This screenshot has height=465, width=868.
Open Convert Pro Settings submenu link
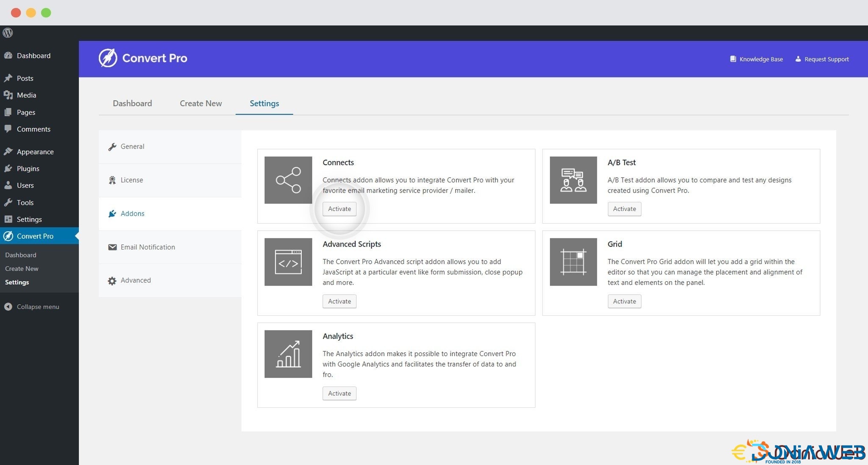pos(17,282)
